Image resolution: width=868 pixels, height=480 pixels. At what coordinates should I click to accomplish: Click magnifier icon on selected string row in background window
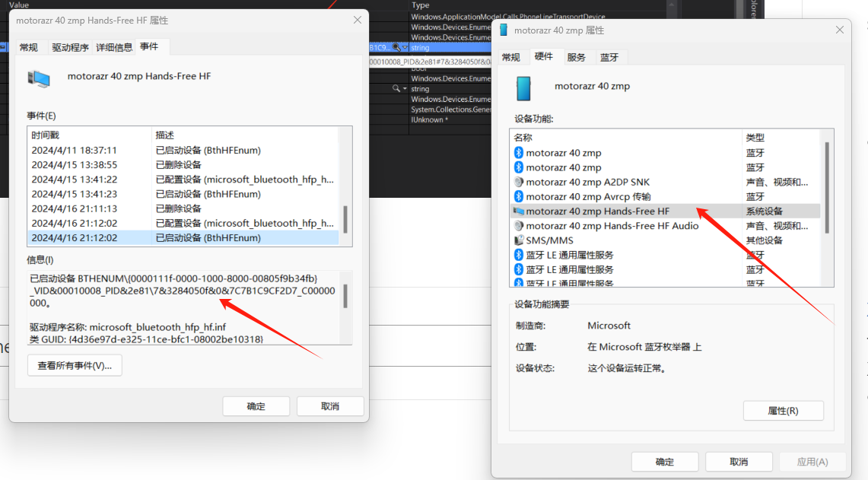pos(396,48)
